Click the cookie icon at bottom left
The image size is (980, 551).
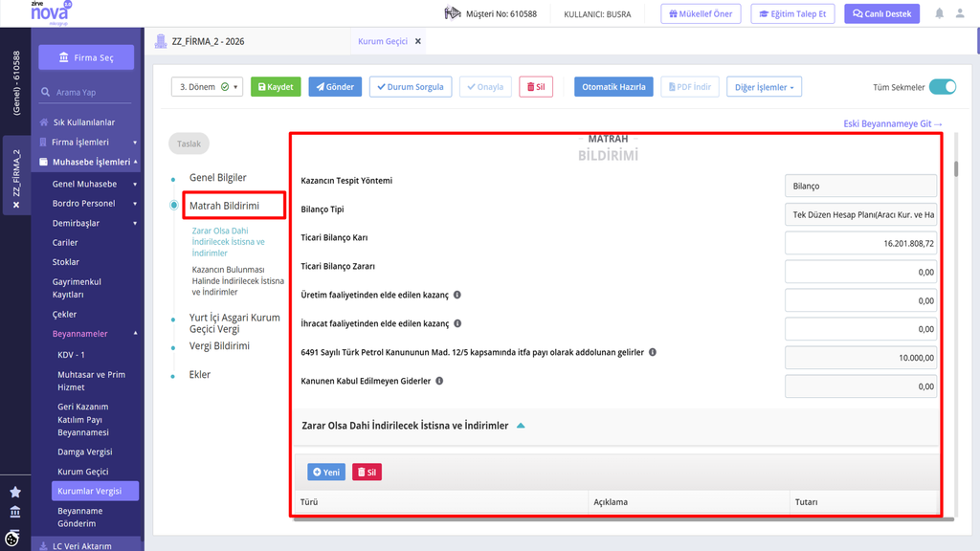click(11, 538)
